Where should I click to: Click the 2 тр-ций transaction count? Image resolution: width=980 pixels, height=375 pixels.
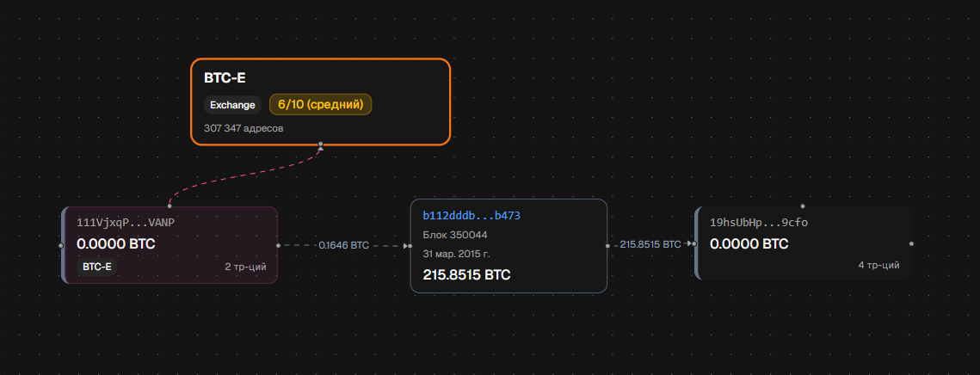(x=245, y=267)
